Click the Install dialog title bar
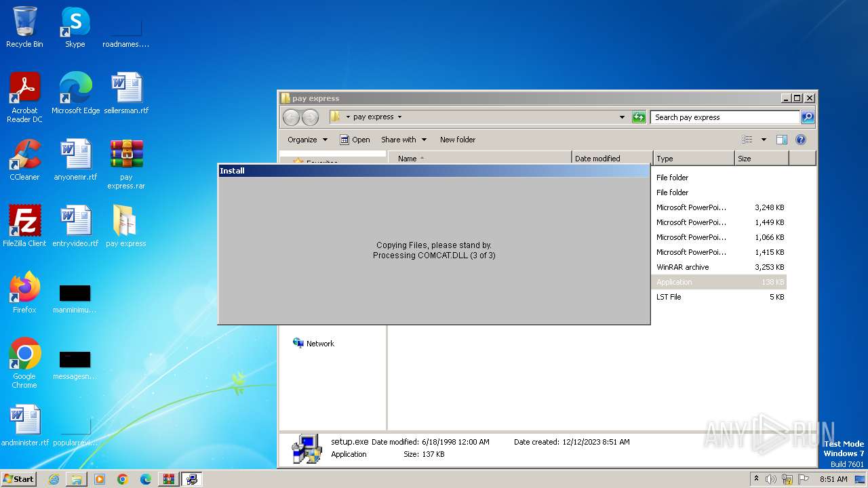 (434, 171)
